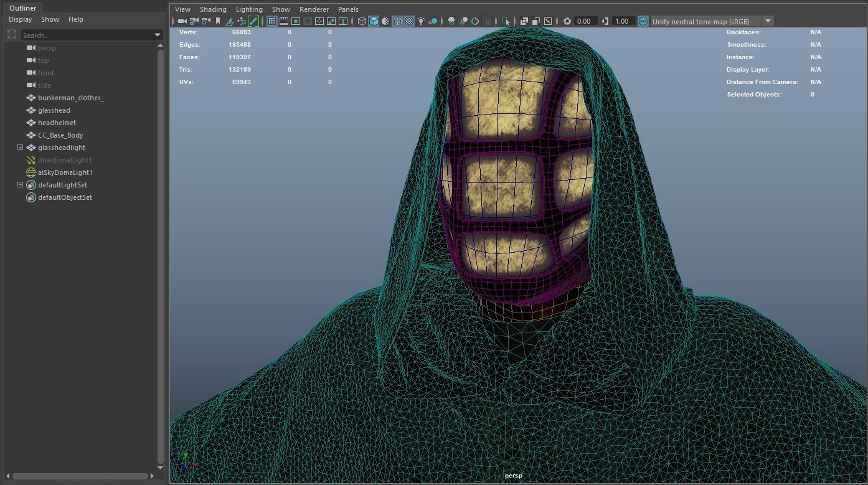Click Outliner horizontal scroll right arrow
868x485 pixels.
point(153,476)
